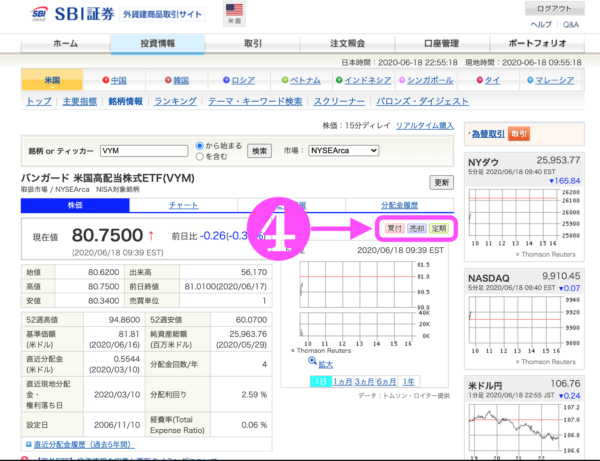The width and height of the screenshot is (600, 461).
Task: Select the マレーシア country link
Action: 554,80
